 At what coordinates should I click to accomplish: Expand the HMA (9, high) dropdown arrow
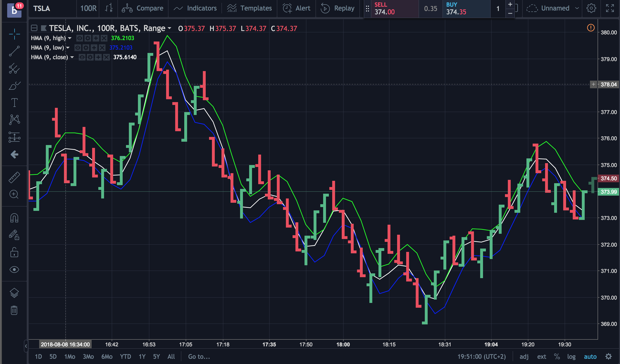pyautogui.click(x=70, y=38)
